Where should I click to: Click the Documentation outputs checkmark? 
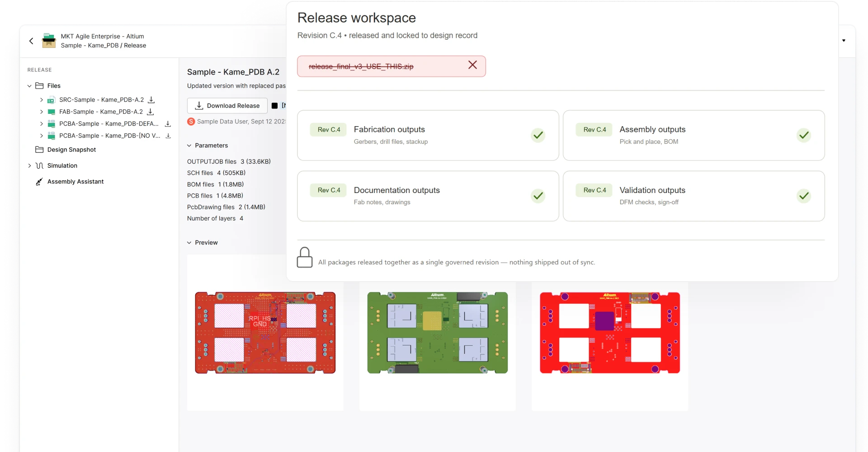coord(538,196)
